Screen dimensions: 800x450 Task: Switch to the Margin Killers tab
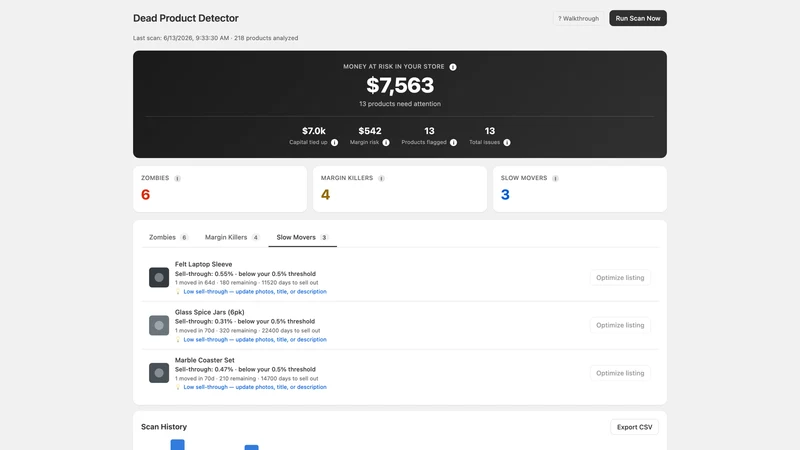click(x=232, y=237)
